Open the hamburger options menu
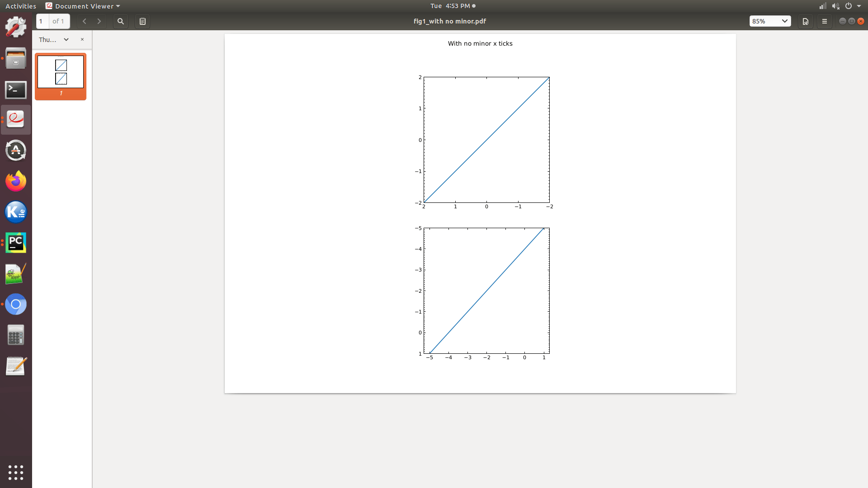Image resolution: width=868 pixels, height=488 pixels. coord(825,21)
